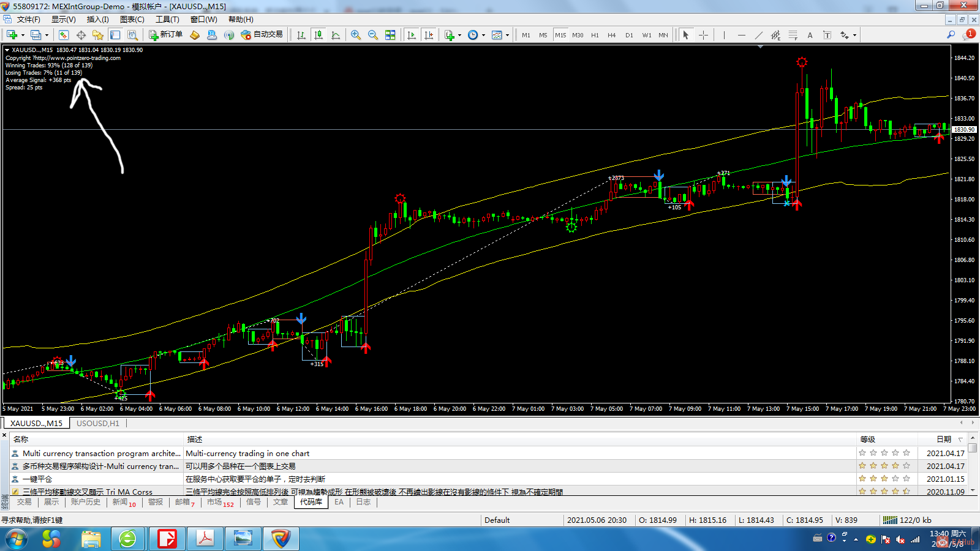Draw a horizontal line on chart
The width and height of the screenshot is (980, 551).
point(742,35)
